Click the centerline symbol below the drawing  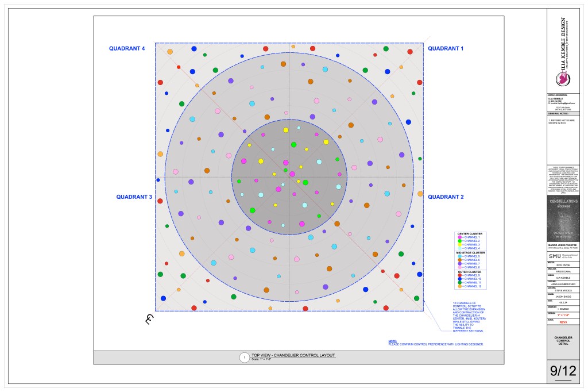(150, 319)
